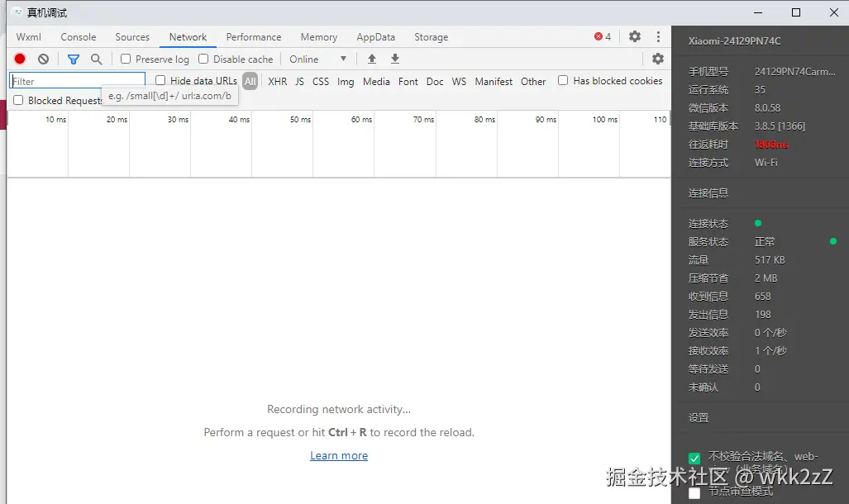The width and height of the screenshot is (849, 504).
Task: Expand the Online throttling dropdown
Action: 317,59
